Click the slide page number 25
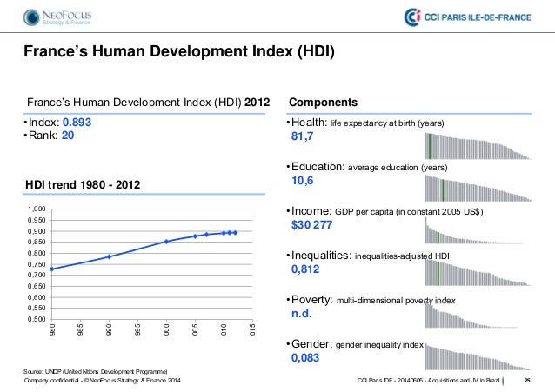 [527, 381]
